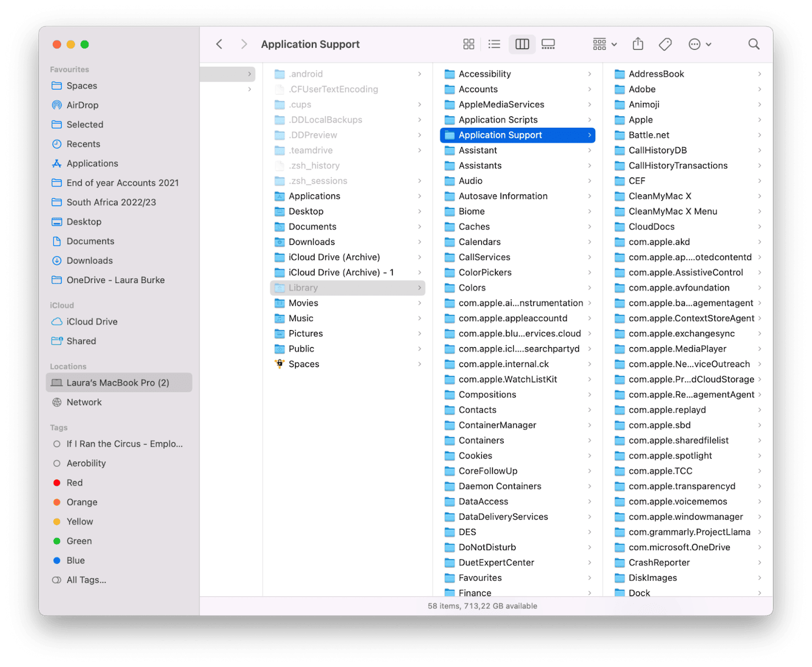Open the Shared iCloud folder
The image size is (812, 667).
coord(81,341)
